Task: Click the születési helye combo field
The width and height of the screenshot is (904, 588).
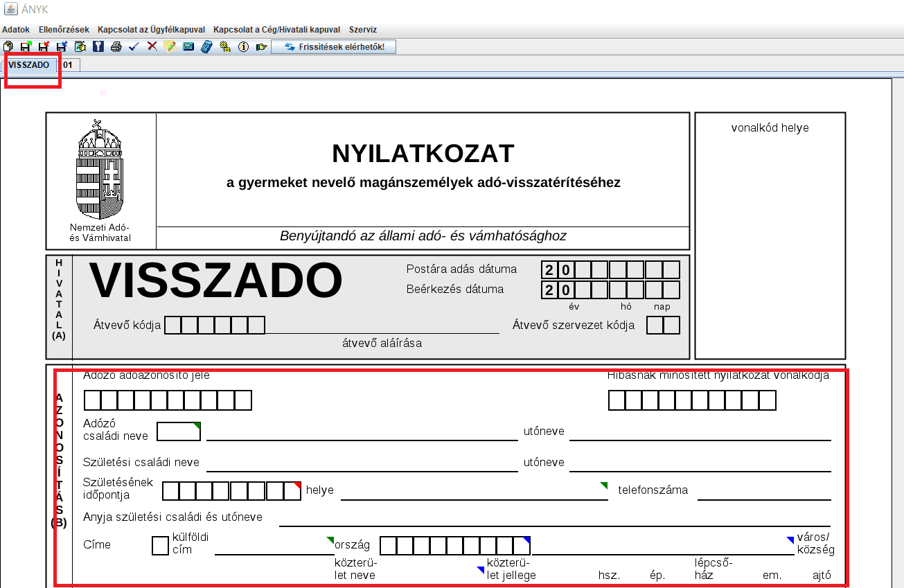Action: (x=474, y=490)
